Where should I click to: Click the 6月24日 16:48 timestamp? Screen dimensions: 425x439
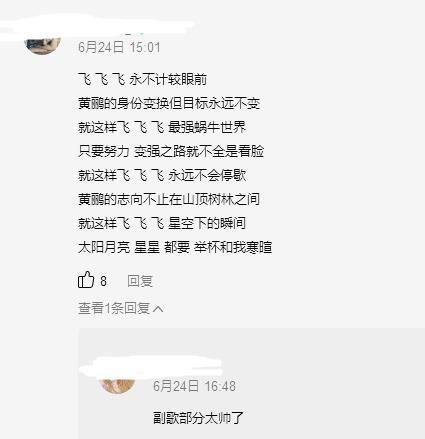[x=194, y=386]
